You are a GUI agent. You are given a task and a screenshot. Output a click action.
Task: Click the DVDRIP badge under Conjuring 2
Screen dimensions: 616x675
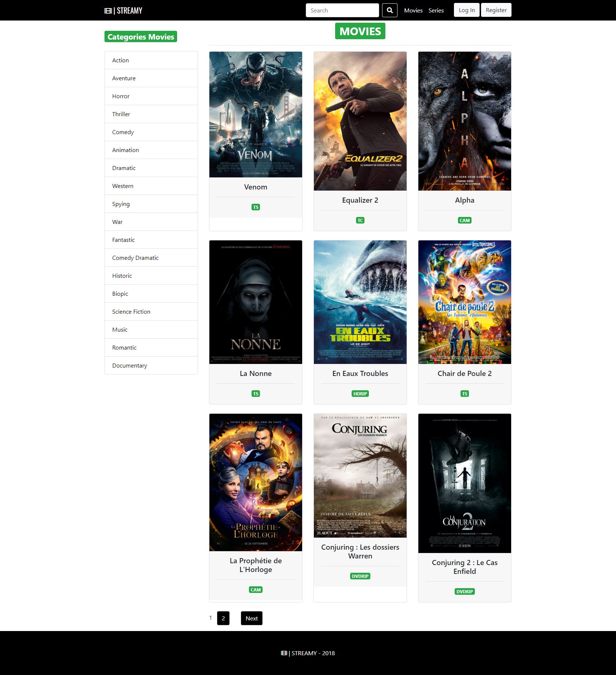[x=465, y=591]
